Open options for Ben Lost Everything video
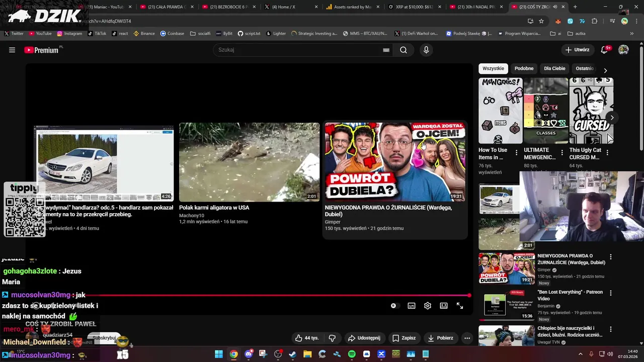Viewport: 644px width, 362px height. 611,293
